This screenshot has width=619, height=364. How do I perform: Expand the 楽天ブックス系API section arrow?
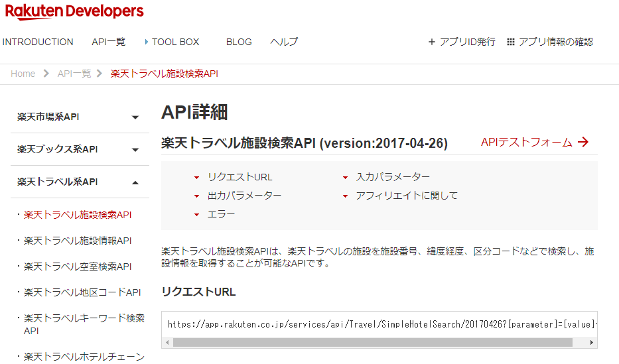[x=135, y=150]
